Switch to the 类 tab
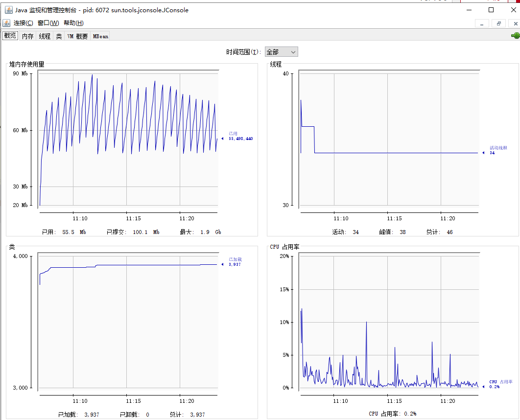Screen dimensions: 520x420 click(59, 36)
